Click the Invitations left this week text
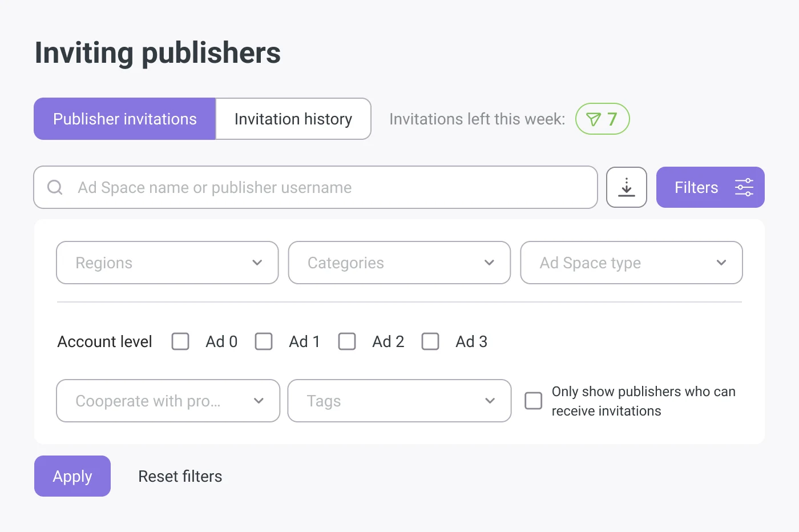 (x=477, y=119)
